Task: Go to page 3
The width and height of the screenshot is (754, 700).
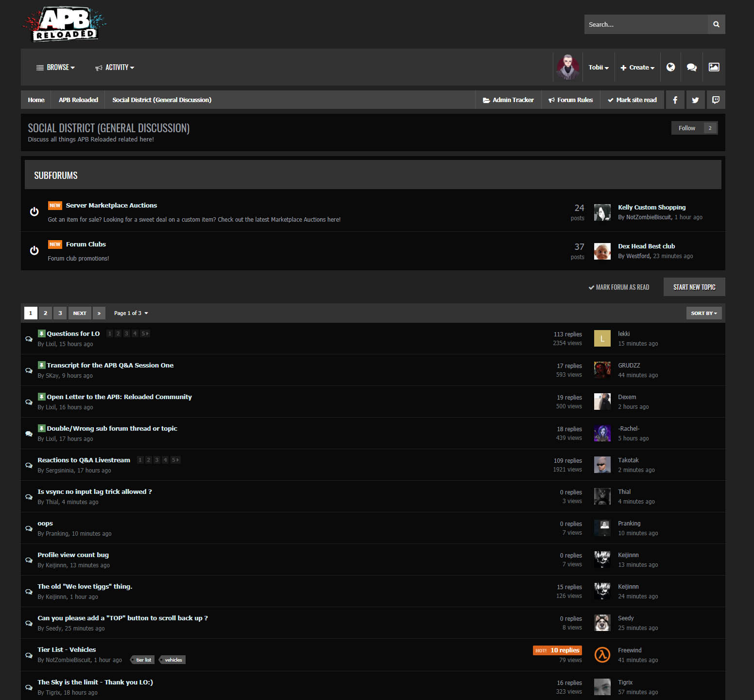Action: (x=60, y=313)
